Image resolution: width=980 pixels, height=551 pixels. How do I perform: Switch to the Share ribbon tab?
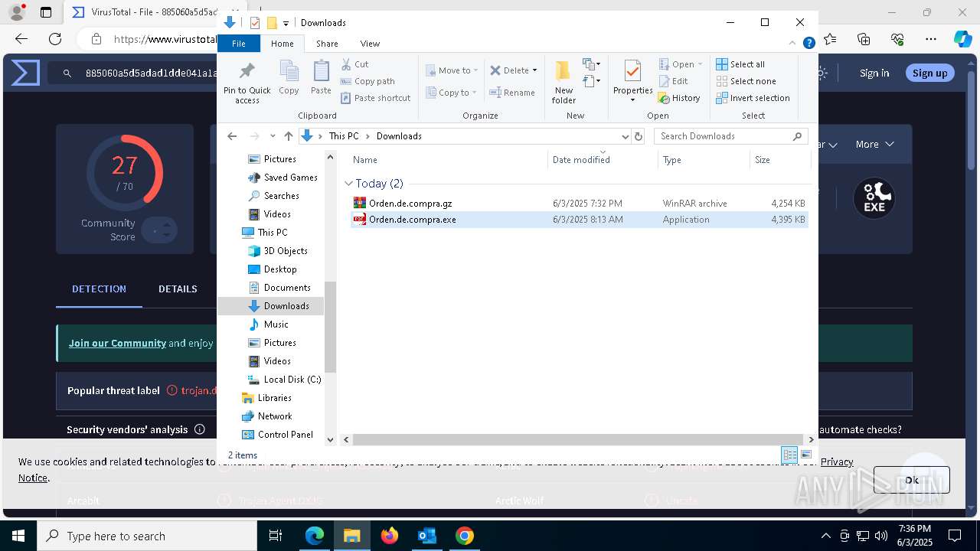pyautogui.click(x=327, y=44)
